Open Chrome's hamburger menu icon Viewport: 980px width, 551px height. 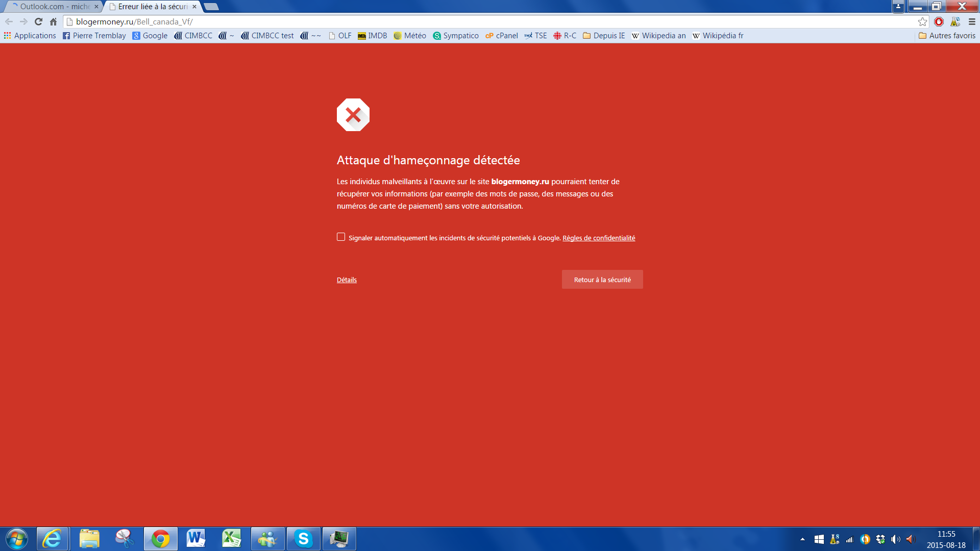[x=972, y=21]
